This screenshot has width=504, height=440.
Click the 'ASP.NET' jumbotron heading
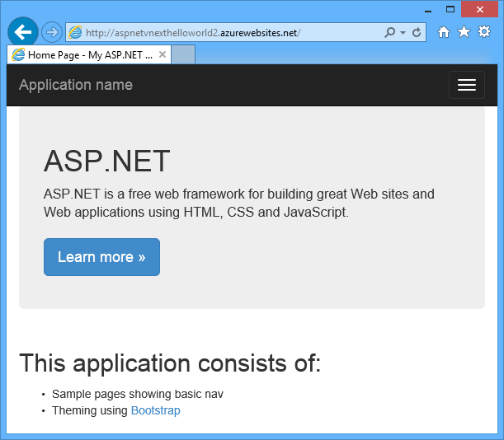tap(107, 161)
